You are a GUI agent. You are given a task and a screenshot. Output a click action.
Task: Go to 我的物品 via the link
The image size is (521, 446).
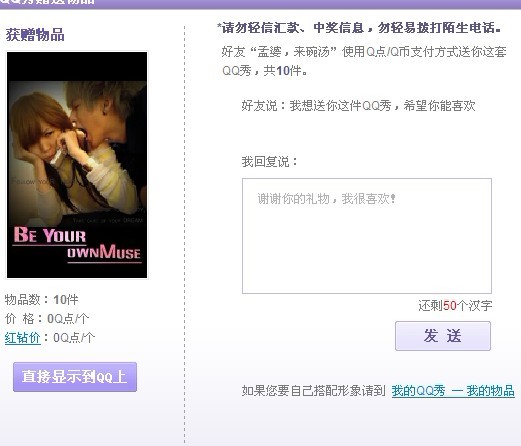490,390
